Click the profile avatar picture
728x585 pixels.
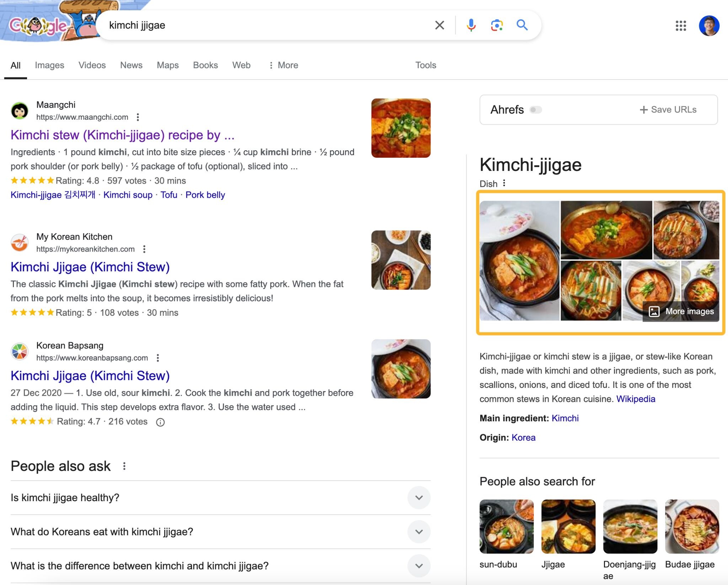tap(709, 26)
